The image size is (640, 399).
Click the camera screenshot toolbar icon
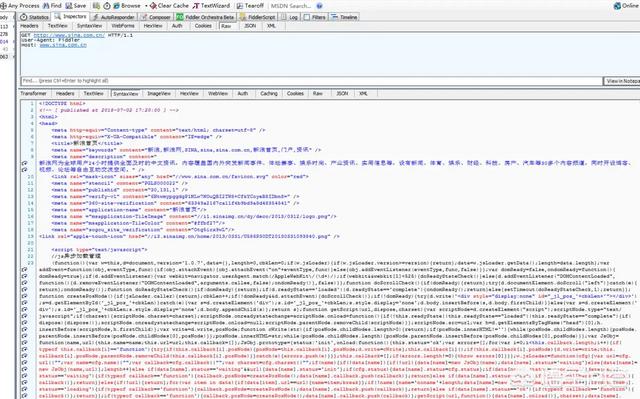click(96, 6)
